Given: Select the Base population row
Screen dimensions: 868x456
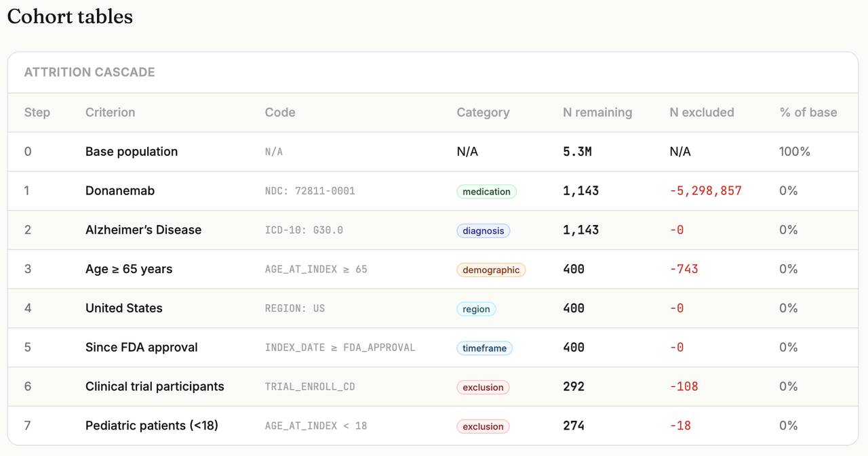Looking at the screenshot, I should click(x=433, y=152).
